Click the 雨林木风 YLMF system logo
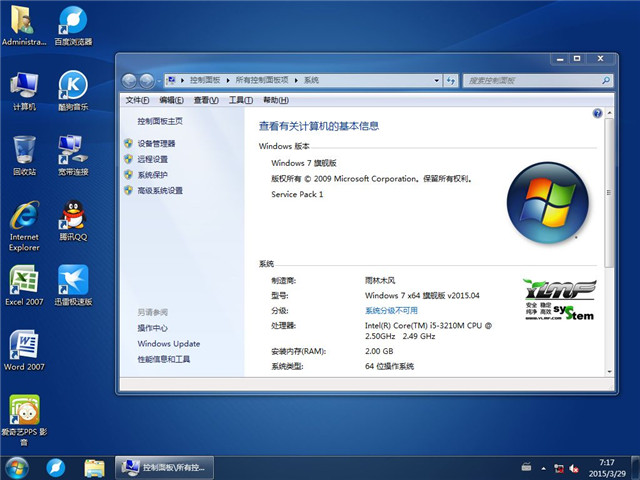The image size is (640, 480). tap(560, 299)
